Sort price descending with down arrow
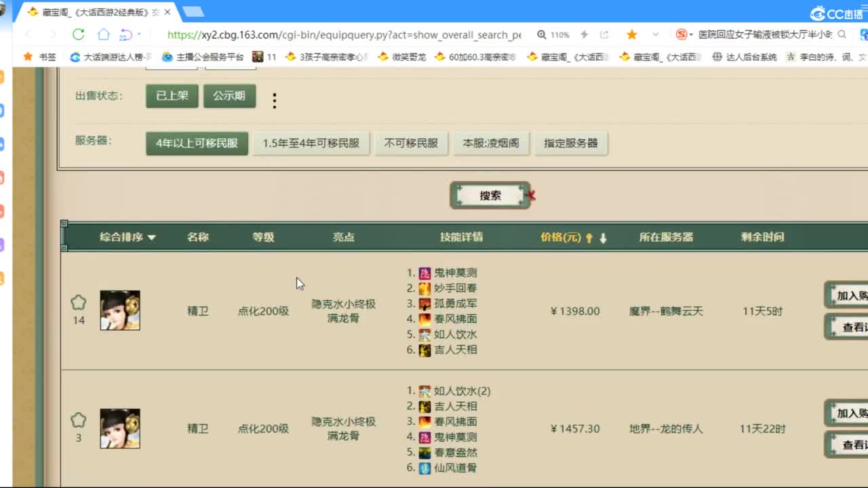This screenshot has height=488, width=868. pos(603,238)
